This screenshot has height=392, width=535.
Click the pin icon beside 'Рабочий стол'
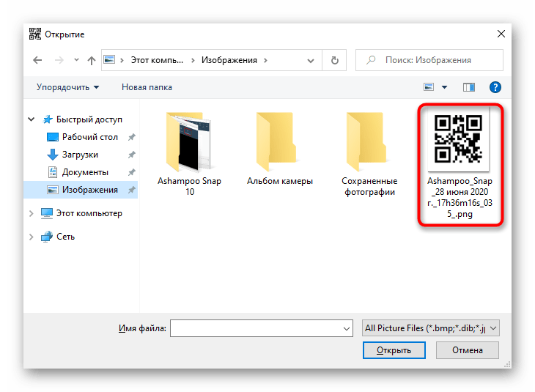pyautogui.click(x=132, y=137)
